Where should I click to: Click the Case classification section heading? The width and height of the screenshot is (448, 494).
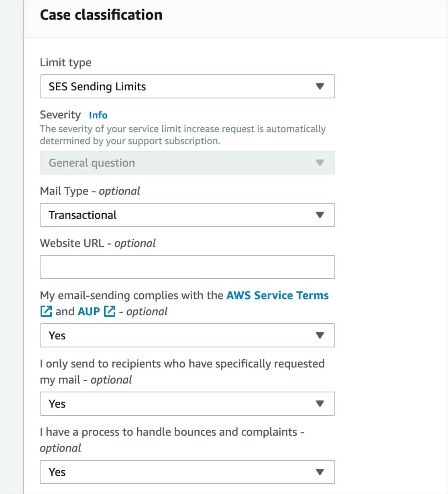pyautogui.click(x=101, y=14)
